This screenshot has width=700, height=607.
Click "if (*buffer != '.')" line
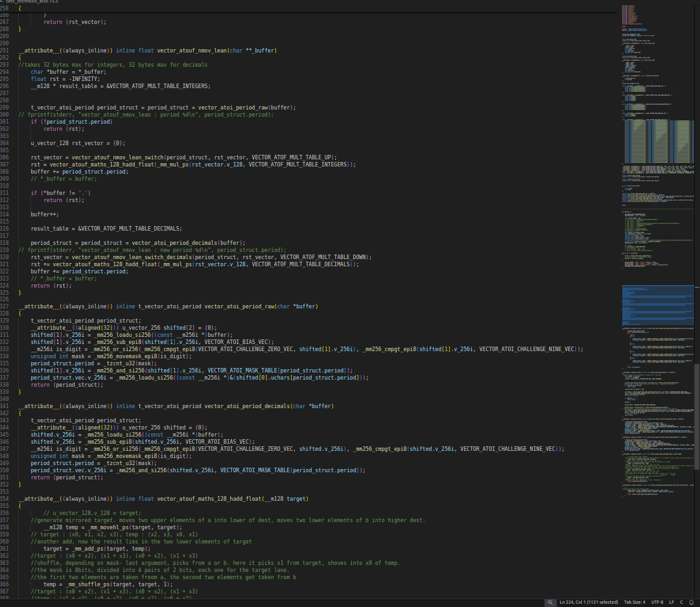61,193
